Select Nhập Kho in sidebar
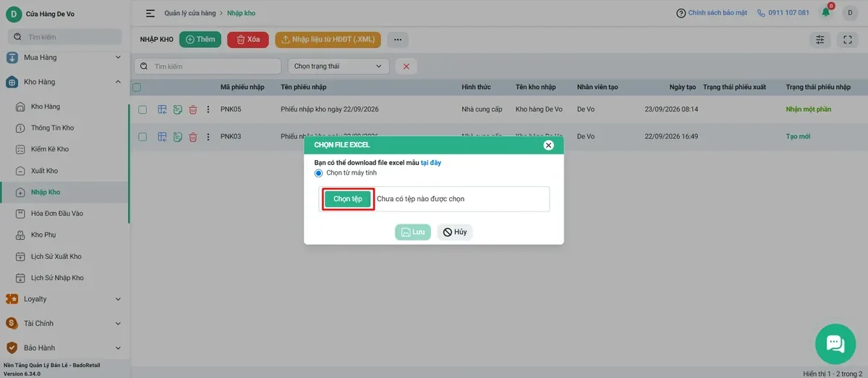This screenshot has height=378, width=868. point(46,192)
